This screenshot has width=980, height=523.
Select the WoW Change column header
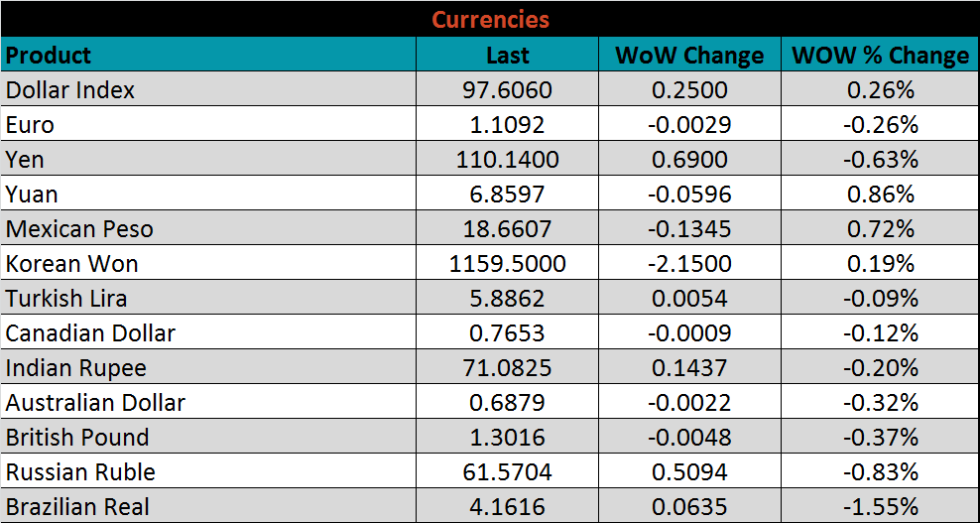689,55
